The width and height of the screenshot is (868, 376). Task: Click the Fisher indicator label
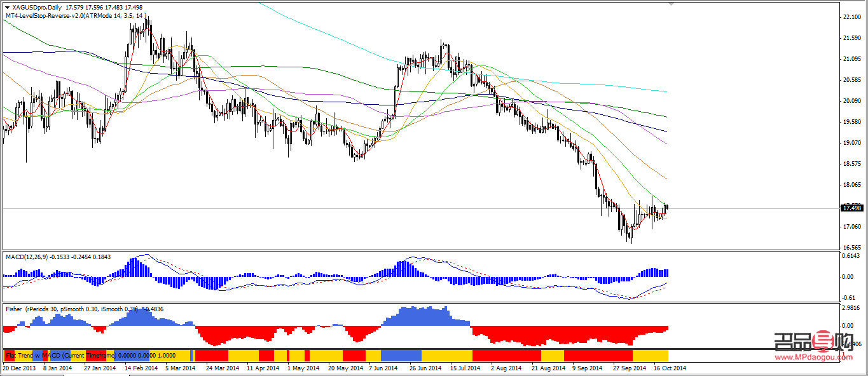13,309
